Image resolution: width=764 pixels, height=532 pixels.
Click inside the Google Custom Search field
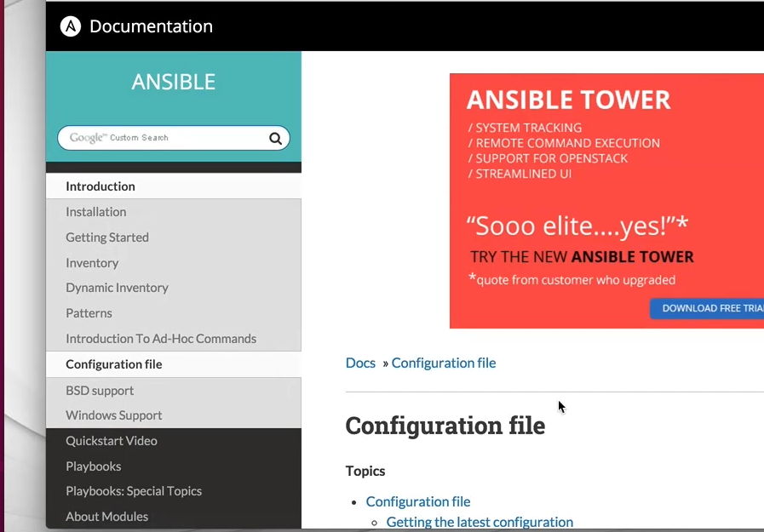pos(153,137)
